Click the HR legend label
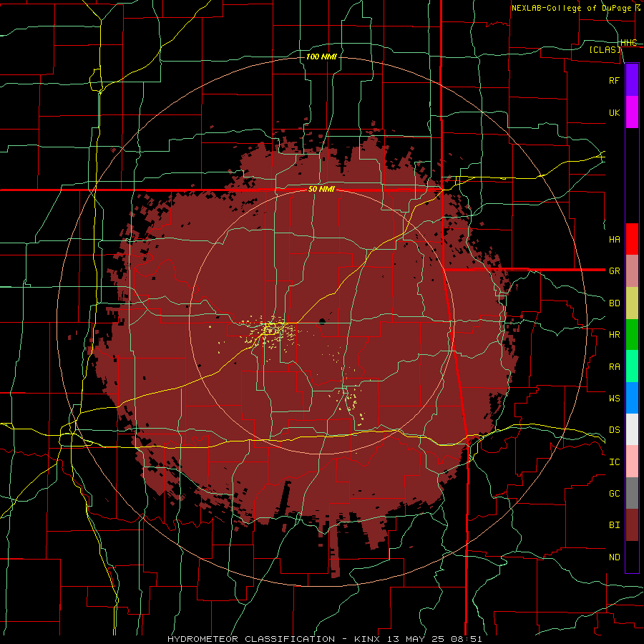Viewport: 644px width, 644px height. coord(614,335)
